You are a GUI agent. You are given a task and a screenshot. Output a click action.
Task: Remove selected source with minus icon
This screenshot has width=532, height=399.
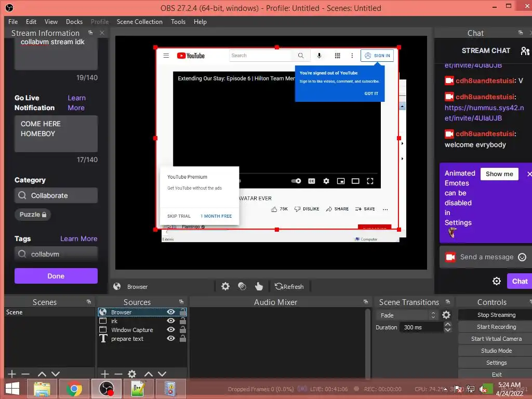118,374
